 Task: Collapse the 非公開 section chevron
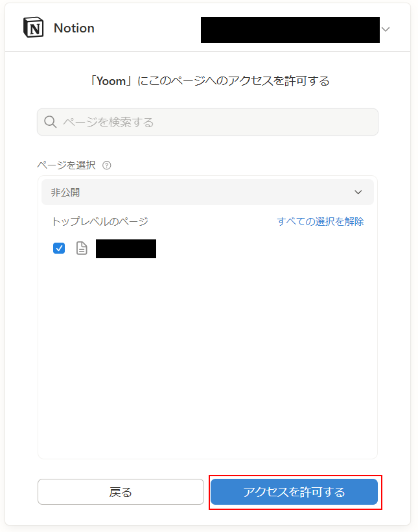tap(358, 193)
